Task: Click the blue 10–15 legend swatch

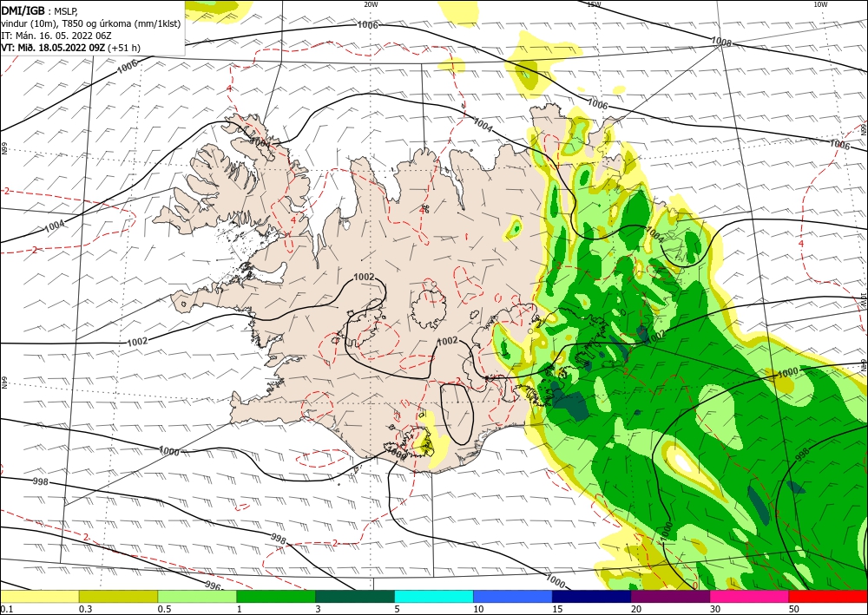Action: coord(513,596)
